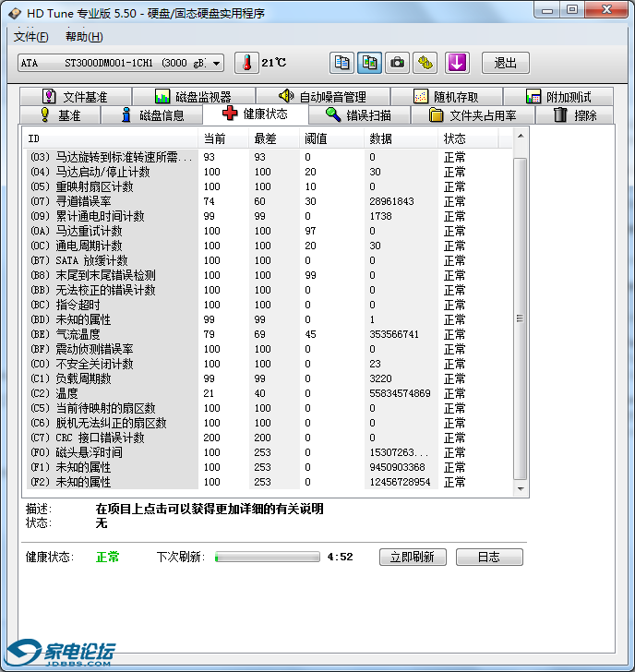The image size is (635, 672).
Task: Open the 磁盘信息 tab
Action: pos(152,115)
